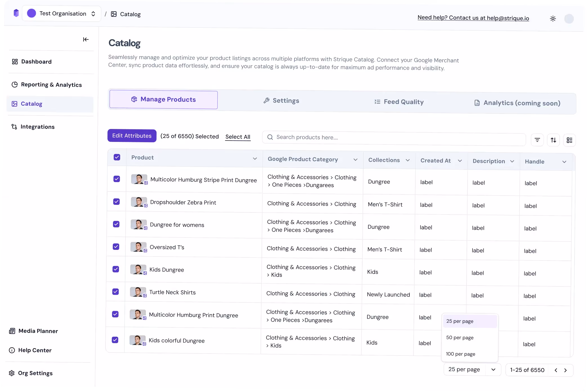Expand the Collections column chevron
The height and width of the screenshot is (392, 587).
(x=408, y=160)
